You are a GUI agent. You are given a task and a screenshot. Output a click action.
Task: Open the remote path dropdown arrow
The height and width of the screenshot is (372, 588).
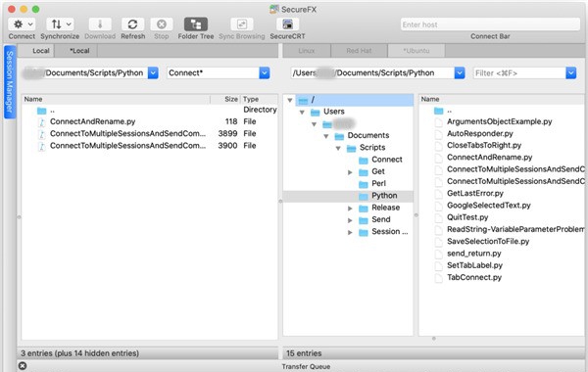click(x=460, y=72)
